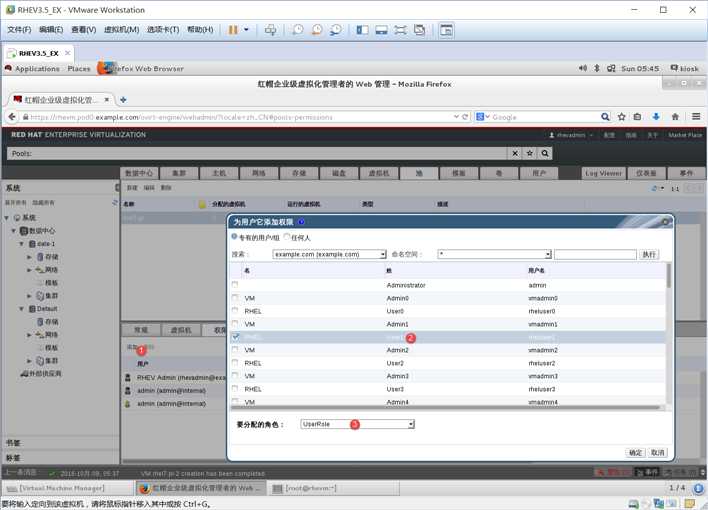Take a VM snapshot icon

pyautogui.click(x=298, y=30)
